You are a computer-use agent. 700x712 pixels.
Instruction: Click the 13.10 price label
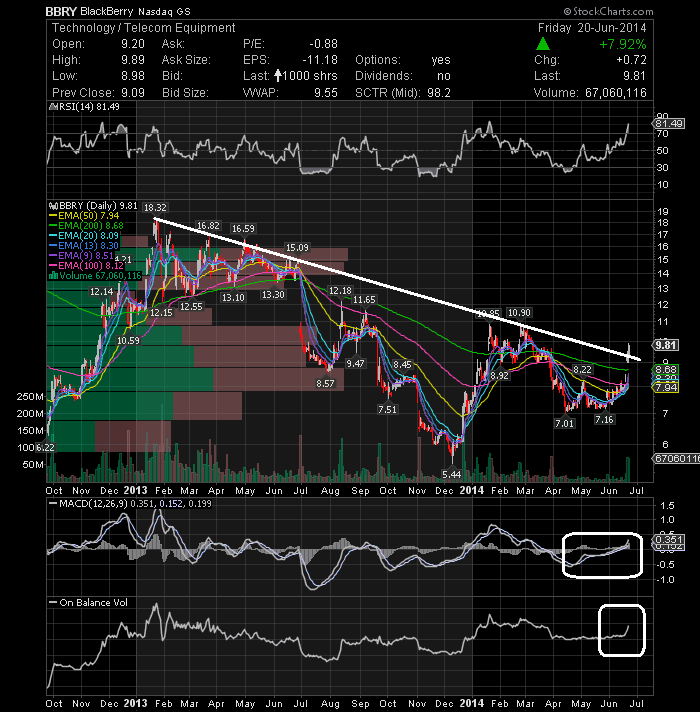[233, 298]
